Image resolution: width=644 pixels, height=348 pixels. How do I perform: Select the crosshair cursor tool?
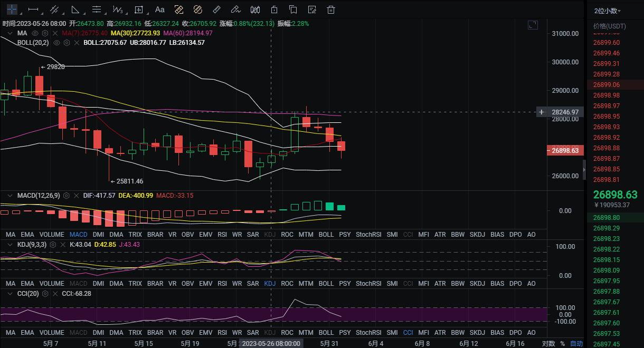pos(12,9)
